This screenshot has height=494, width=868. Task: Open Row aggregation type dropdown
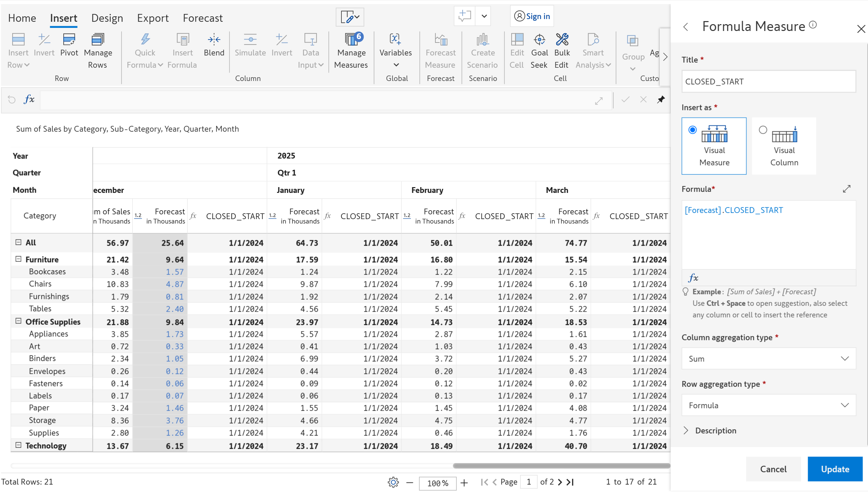(x=768, y=405)
